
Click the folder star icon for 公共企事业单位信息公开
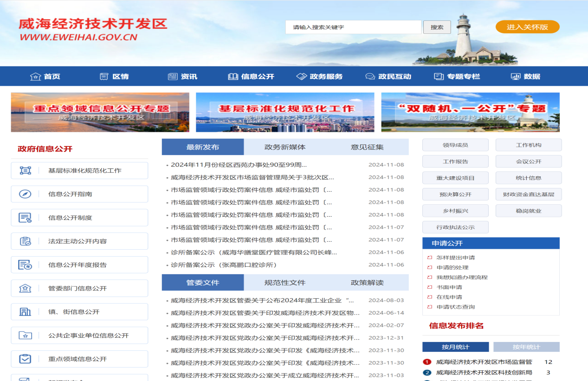point(25,336)
